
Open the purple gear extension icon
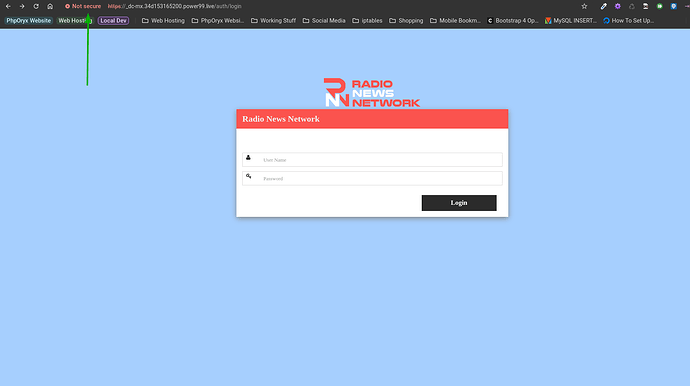617,6
